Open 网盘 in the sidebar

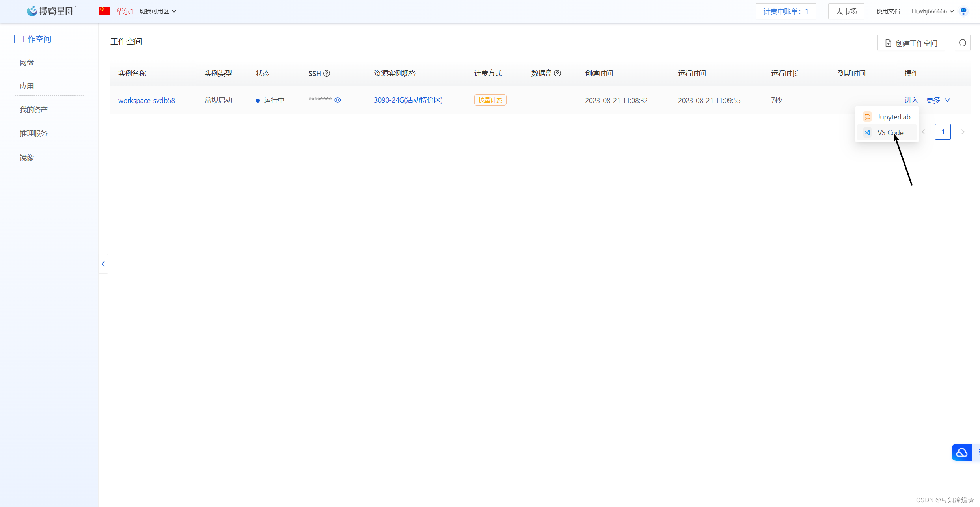(27, 63)
